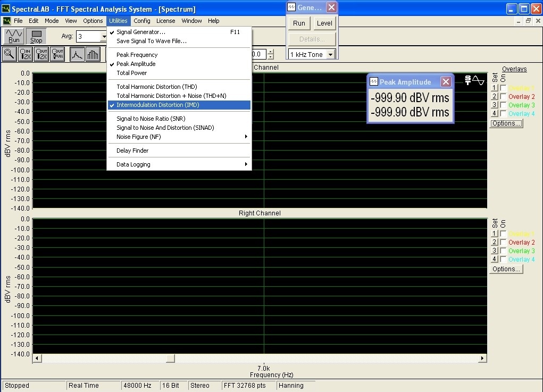
Task: Uncheck Intermodulation Distortion (IMD) in Utilities menu
Action: point(179,105)
